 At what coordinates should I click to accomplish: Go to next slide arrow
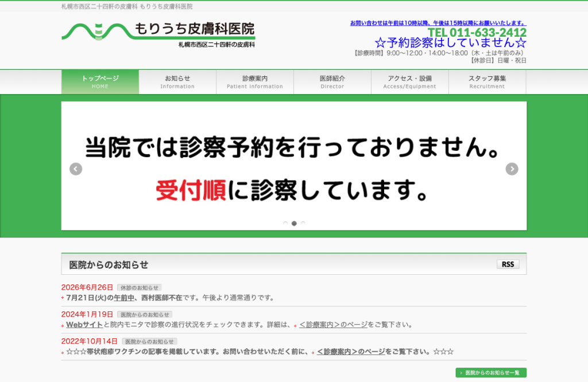coord(512,169)
